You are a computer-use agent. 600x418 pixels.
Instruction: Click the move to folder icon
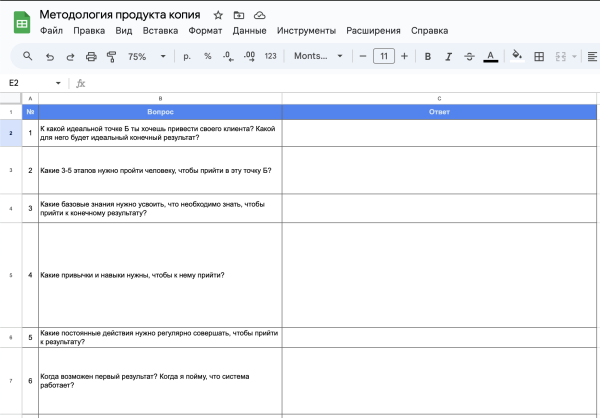[x=238, y=16]
